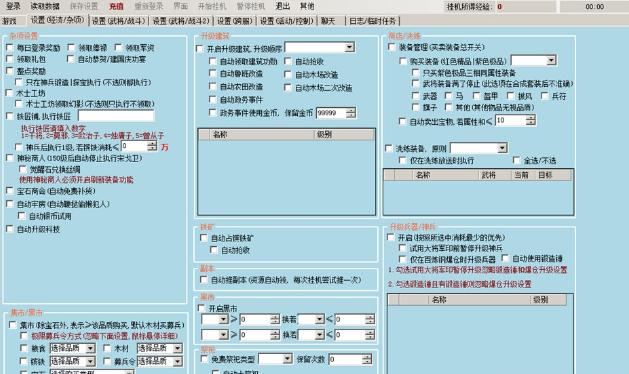Tick the 全选/不选 checkbox
This screenshot has width=629, height=374.
click(516, 161)
